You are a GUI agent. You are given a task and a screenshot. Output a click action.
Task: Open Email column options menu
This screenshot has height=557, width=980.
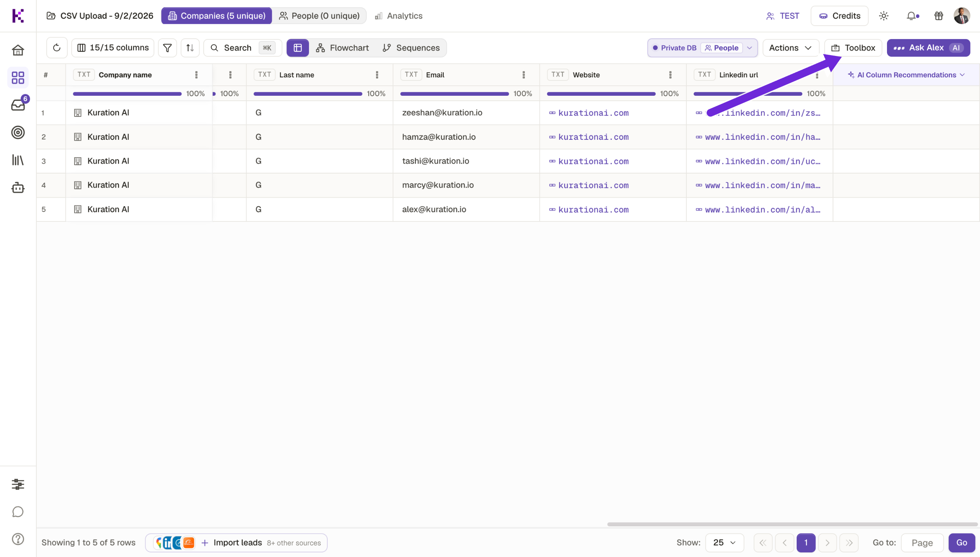tap(524, 75)
